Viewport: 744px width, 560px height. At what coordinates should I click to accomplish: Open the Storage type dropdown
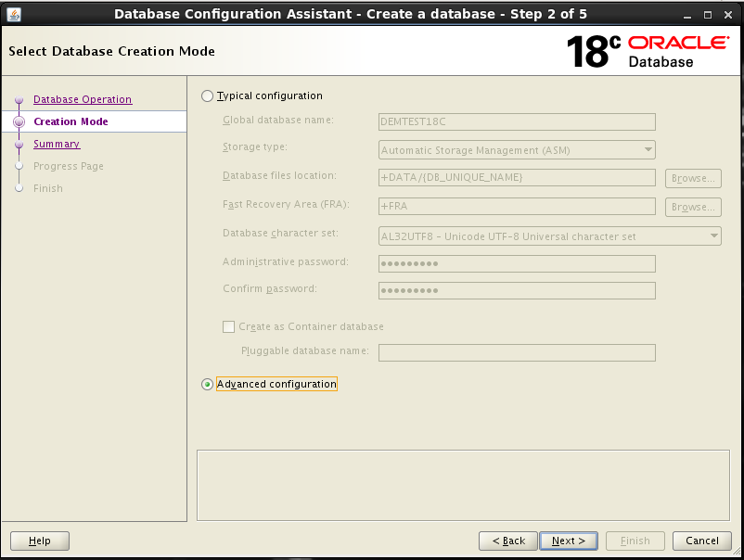pos(517,150)
